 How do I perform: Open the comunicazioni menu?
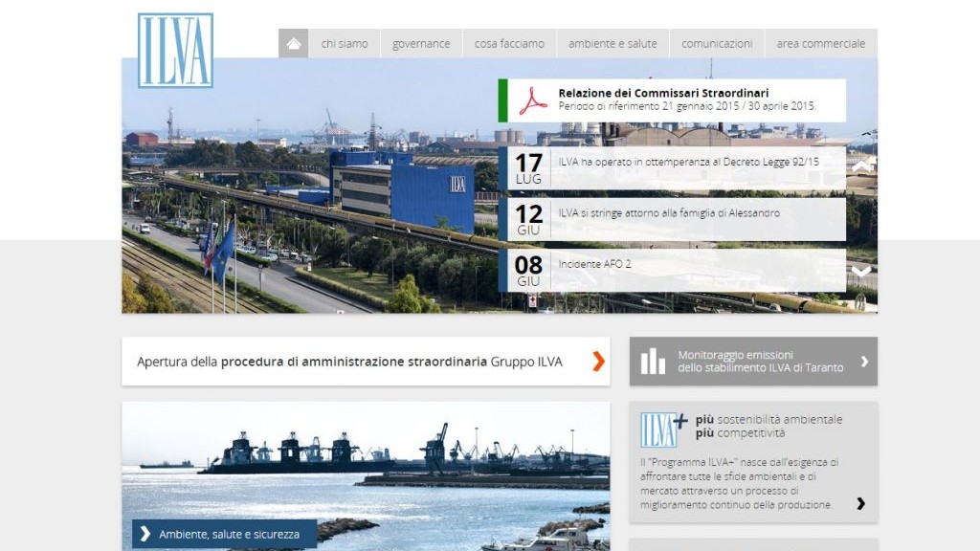717,44
